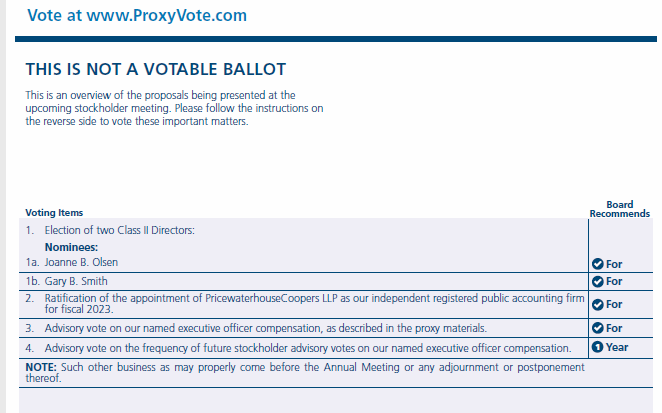662x413 pixels.
Task: Select the checkmark icon for PricewaterhouseCoopers ratification
Action: [x=598, y=304]
